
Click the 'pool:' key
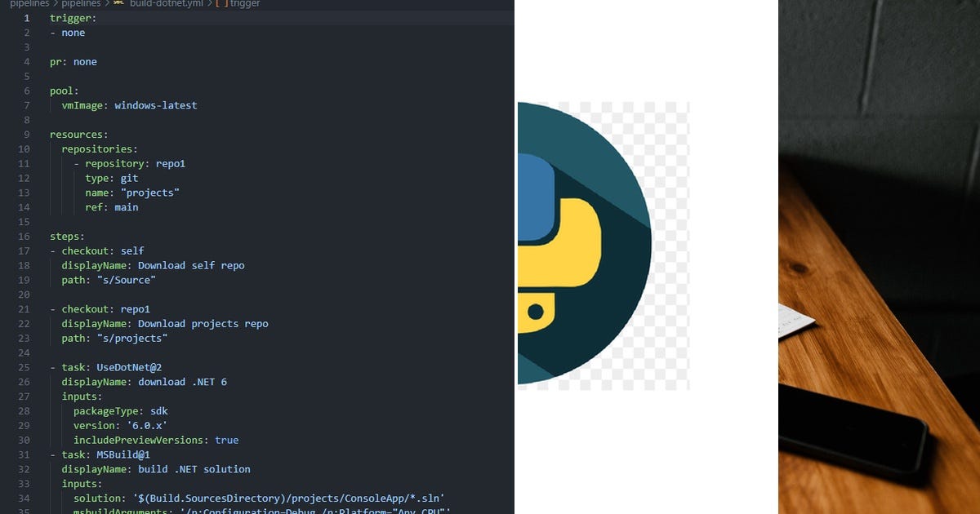pyautogui.click(x=65, y=91)
